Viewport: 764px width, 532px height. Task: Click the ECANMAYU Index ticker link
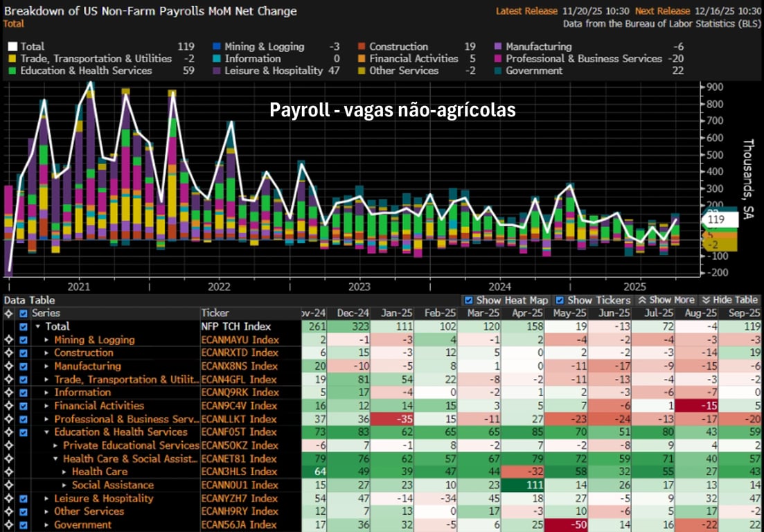(240, 340)
